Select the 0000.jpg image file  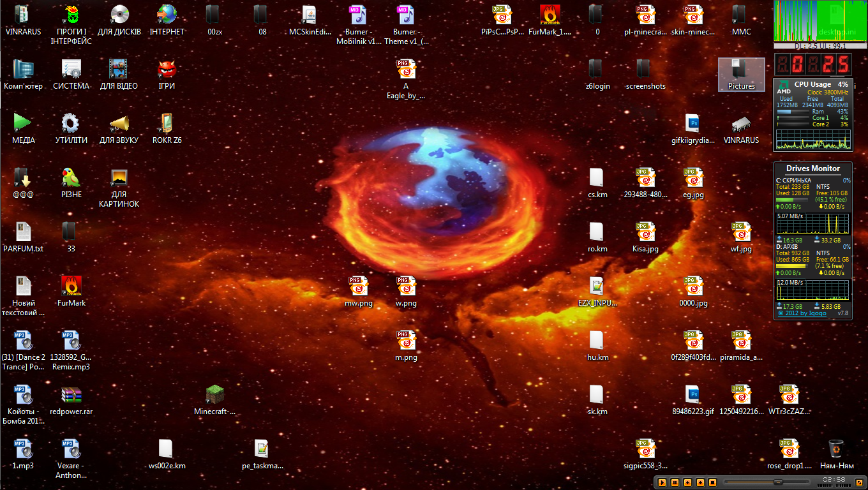(693, 292)
